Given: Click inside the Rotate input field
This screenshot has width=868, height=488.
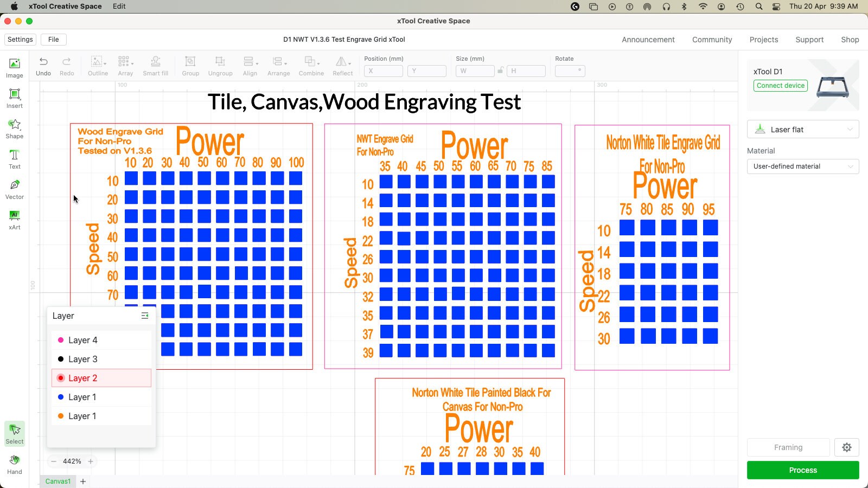Looking at the screenshot, I should (570, 70).
